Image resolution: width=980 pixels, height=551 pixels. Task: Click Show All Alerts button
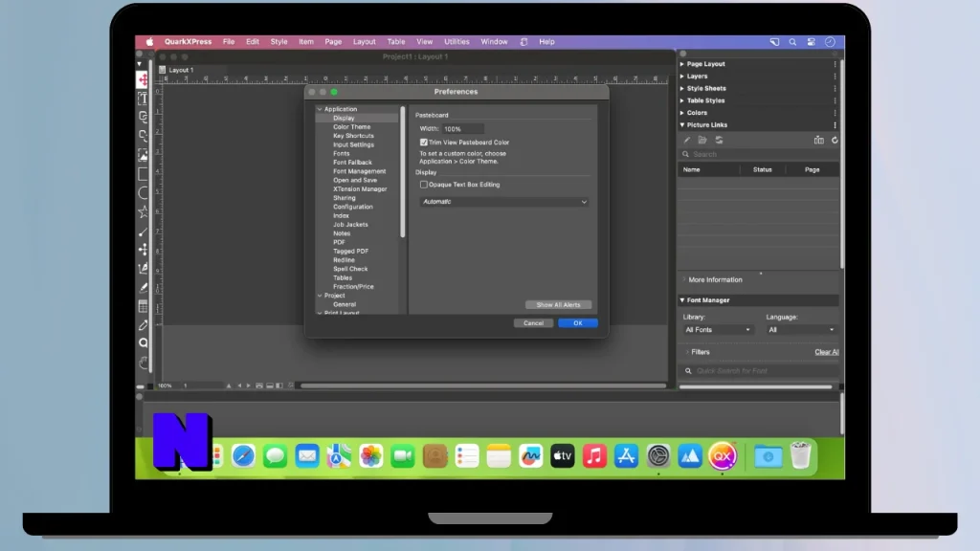tap(558, 305)
